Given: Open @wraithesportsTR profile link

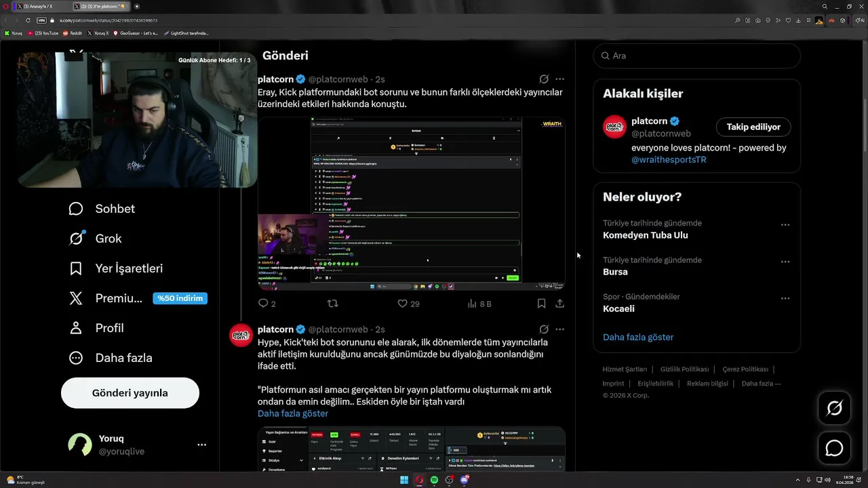Looking at the screenshot, I should click(x=669, y=160).
